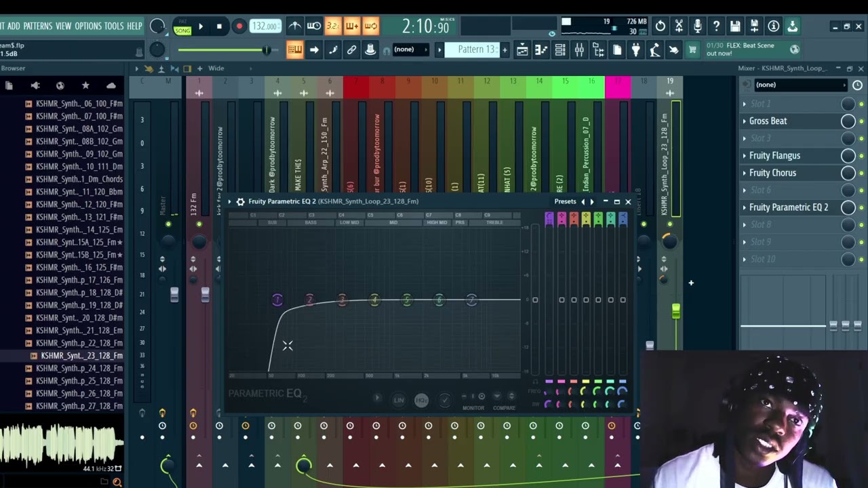Viewport: 868px width, 488px height.
Task: Toggle the EQ monitor option
Action: pyautogui.click(x=473, y=401)
